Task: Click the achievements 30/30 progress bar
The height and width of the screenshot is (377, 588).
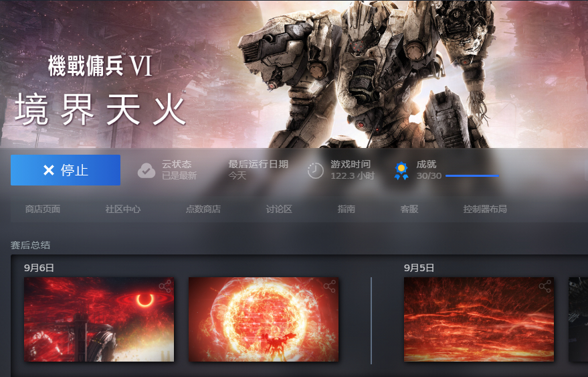Action: coord(472,175)
